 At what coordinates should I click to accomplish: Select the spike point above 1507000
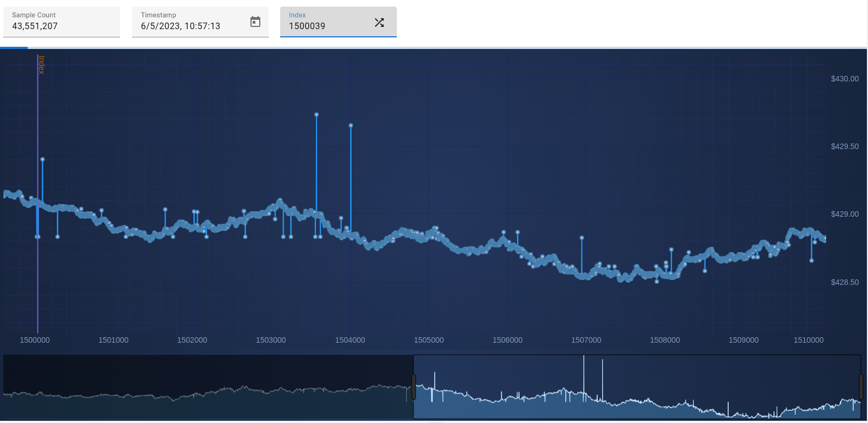[582, 238]
